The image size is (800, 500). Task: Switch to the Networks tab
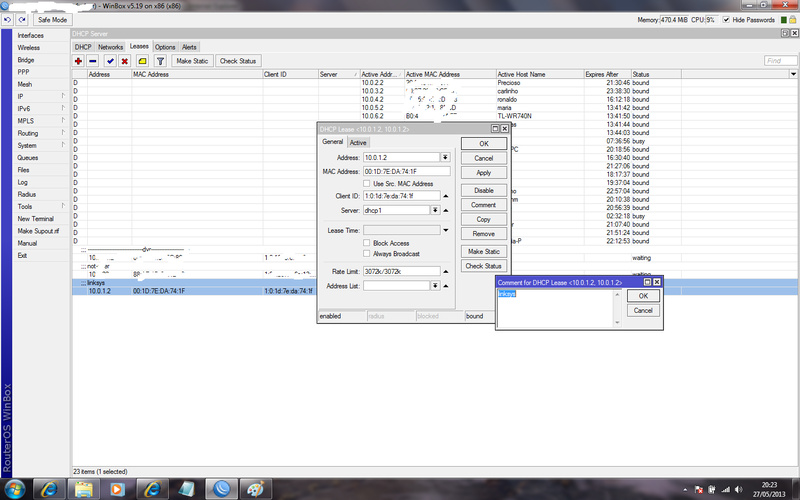tap(110, 47)
